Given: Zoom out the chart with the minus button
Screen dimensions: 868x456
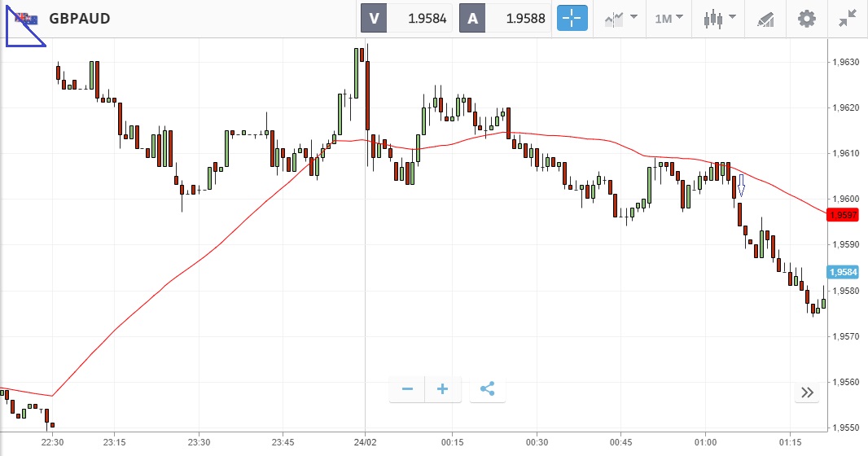Looking at the screenshot, I should coord(407,389).
